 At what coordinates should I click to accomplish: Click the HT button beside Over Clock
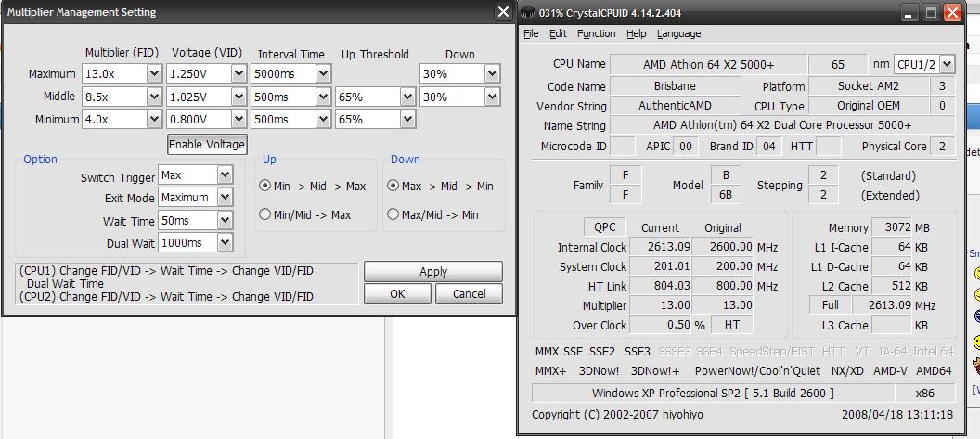732,325
